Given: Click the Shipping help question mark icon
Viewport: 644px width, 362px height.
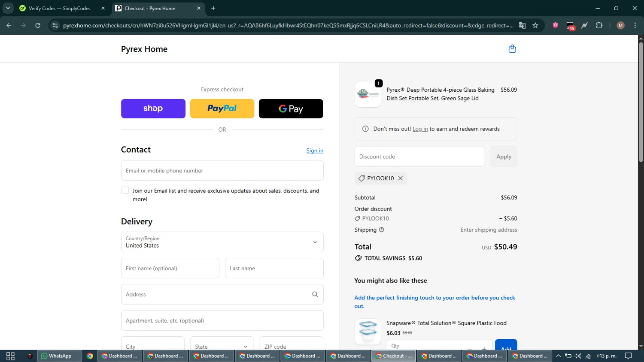Looking at the screenshot, I should pos(382,230).
